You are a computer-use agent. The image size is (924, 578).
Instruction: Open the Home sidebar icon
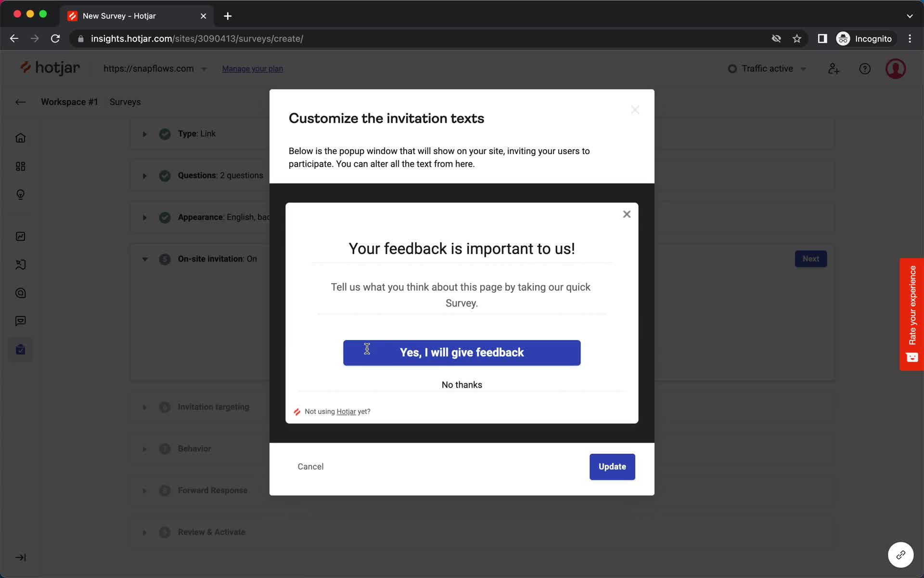coord(20,138)
